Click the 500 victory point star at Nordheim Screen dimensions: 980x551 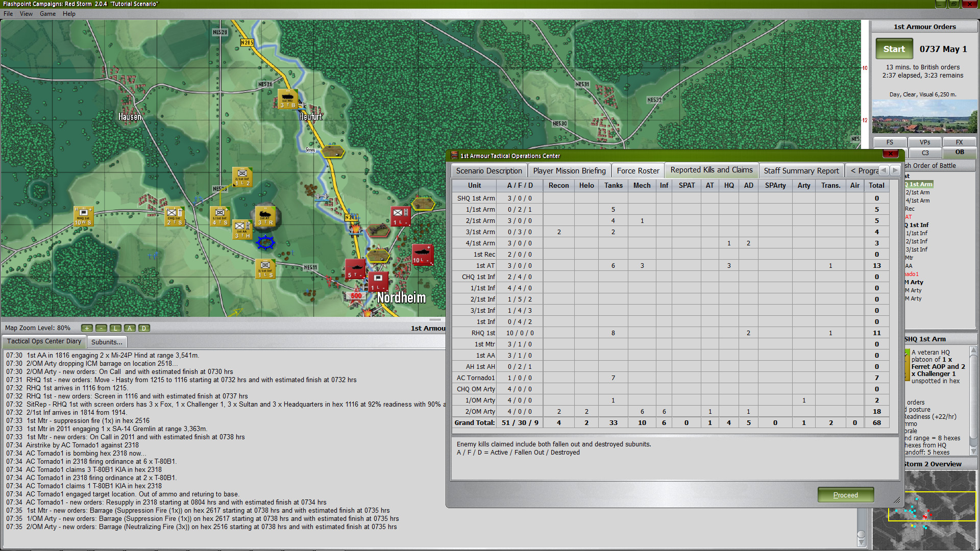point(356,296)
